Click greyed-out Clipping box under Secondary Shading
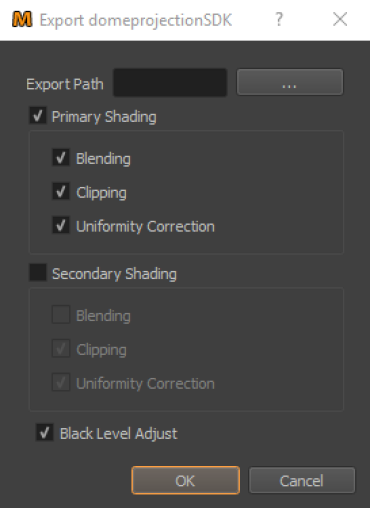 61,349
